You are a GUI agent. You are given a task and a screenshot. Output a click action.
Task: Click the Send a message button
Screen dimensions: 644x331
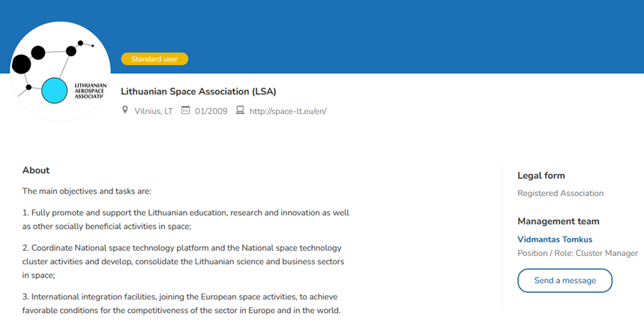565,280
